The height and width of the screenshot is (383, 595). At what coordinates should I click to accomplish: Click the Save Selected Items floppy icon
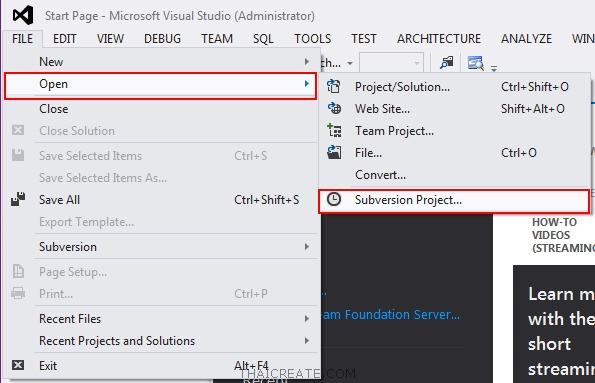pos(18,155)
